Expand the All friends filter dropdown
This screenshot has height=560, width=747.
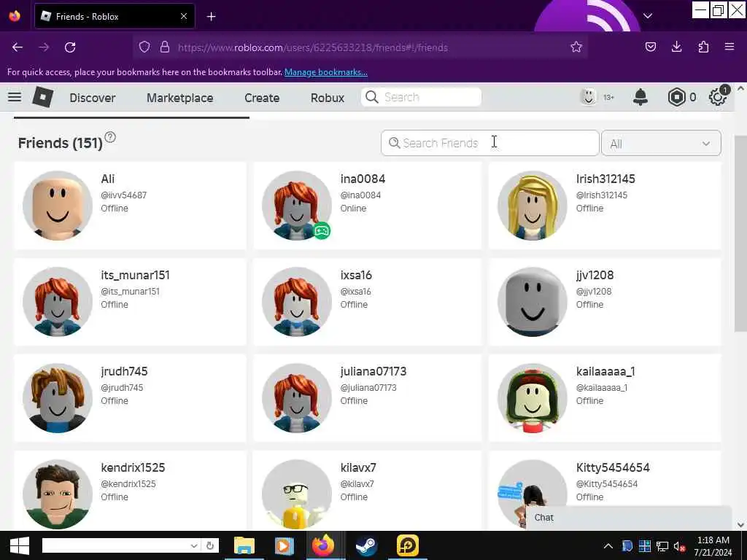[661, 144]
